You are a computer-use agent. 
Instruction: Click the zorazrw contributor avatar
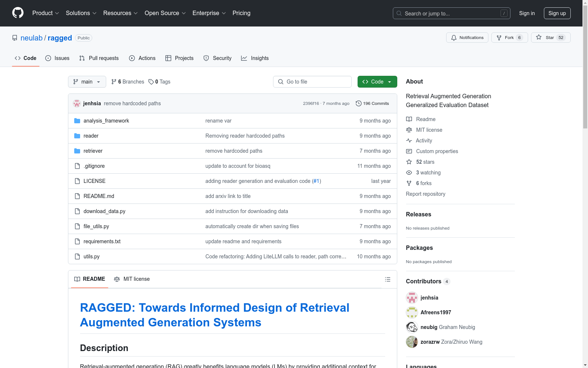click(412, 342)
